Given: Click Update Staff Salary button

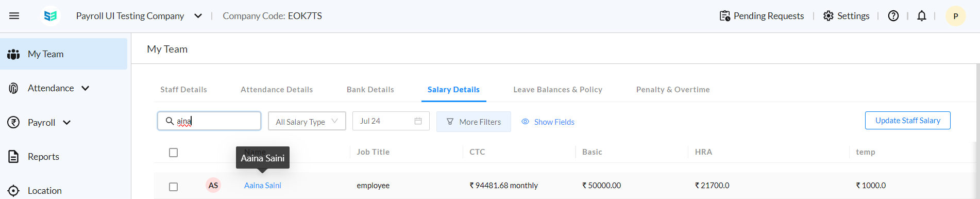Looking at the screenshot, I should click(x=908, y=121).
